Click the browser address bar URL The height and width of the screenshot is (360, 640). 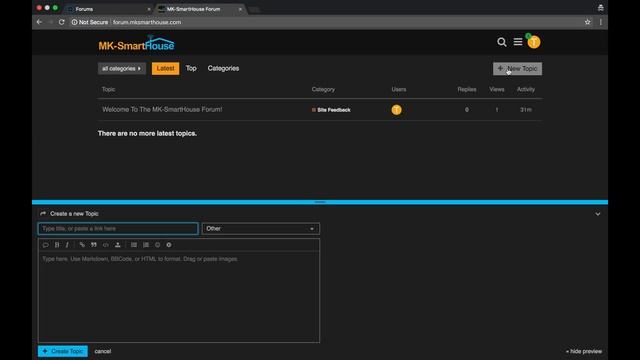[147, 22]
